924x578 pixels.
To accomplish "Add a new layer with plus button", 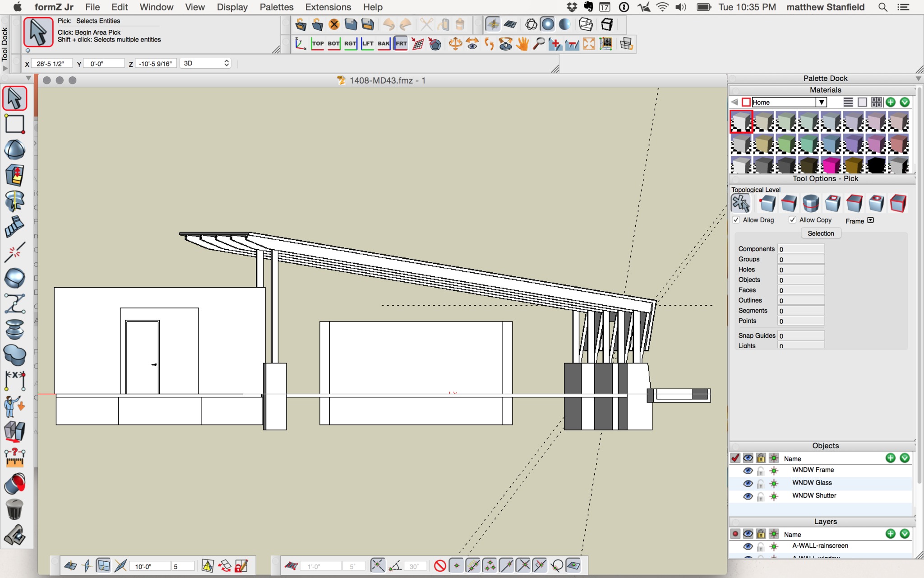I will (x=890, y=534).
